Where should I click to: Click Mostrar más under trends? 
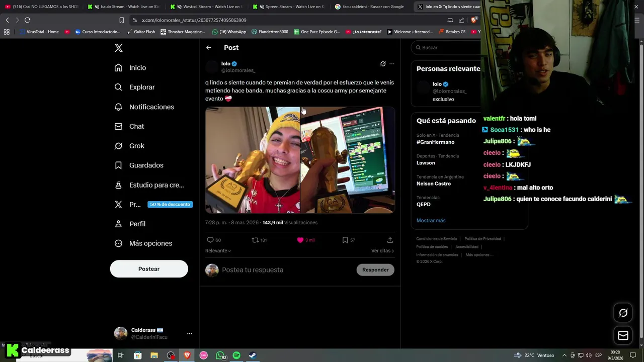pyautogui.click(x=431, y=221)
